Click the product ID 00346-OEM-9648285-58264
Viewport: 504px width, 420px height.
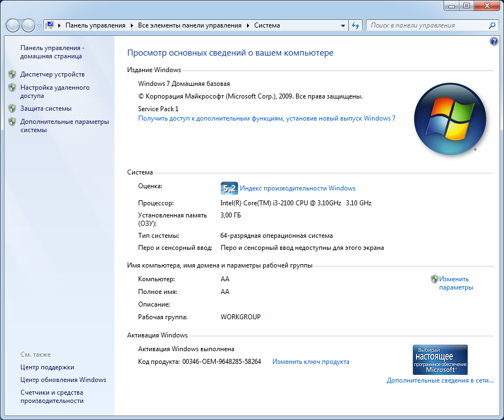pyautogui.click(x=222, y=362)
